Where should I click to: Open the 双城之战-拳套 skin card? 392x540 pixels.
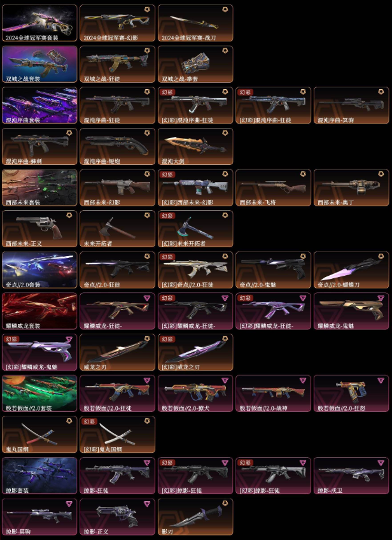pyautogui.click(x=195, y=64)
